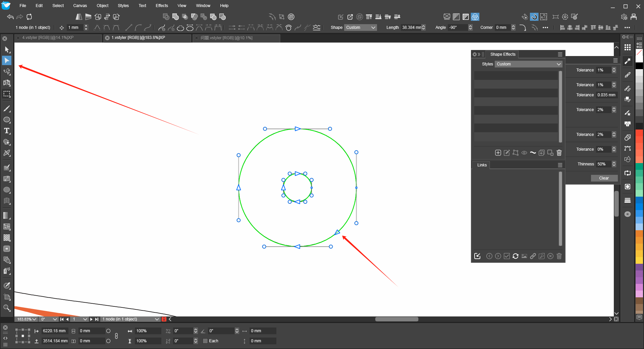Choose the Brush tool in toolbox
644x349 pixels.
(7, 109)
